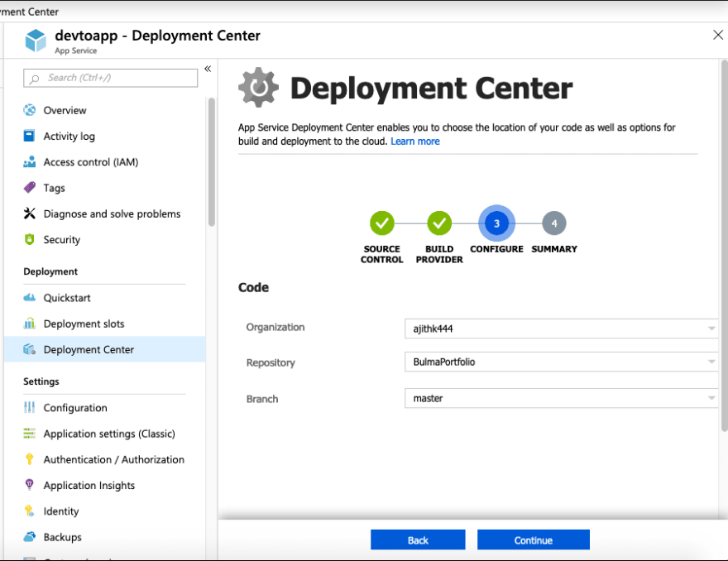Click the Backups cloud icon

pos(29,537)
